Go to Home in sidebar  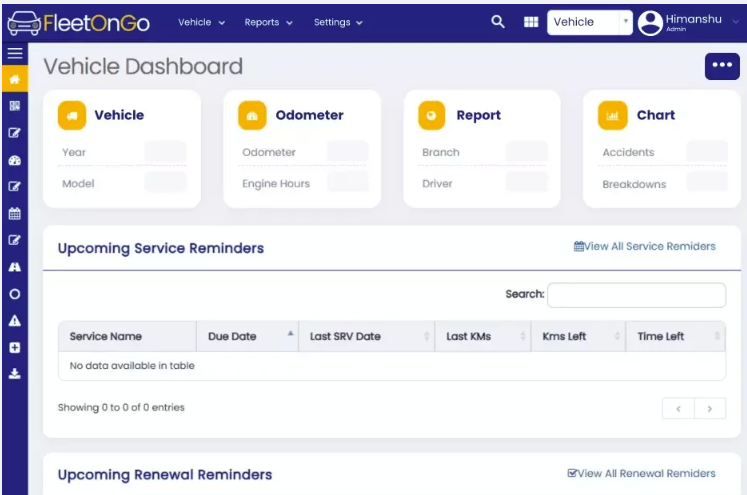click(x=15, y=79)
